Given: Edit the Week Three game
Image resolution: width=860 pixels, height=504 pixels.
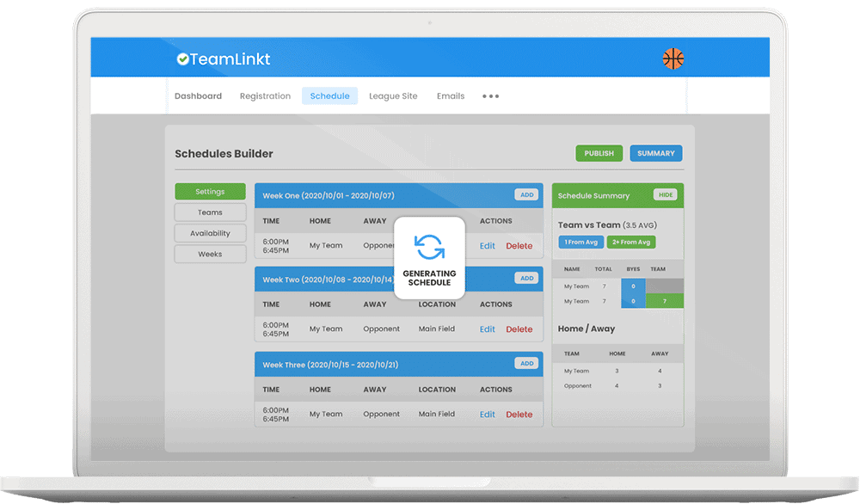Looking at the screenshot, I should [487, 414].
